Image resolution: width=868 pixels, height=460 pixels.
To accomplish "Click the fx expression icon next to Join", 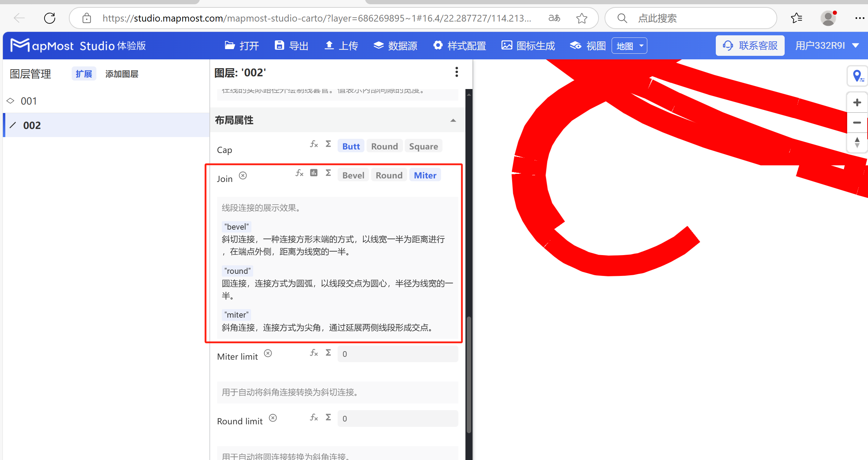I will (299, 173).
